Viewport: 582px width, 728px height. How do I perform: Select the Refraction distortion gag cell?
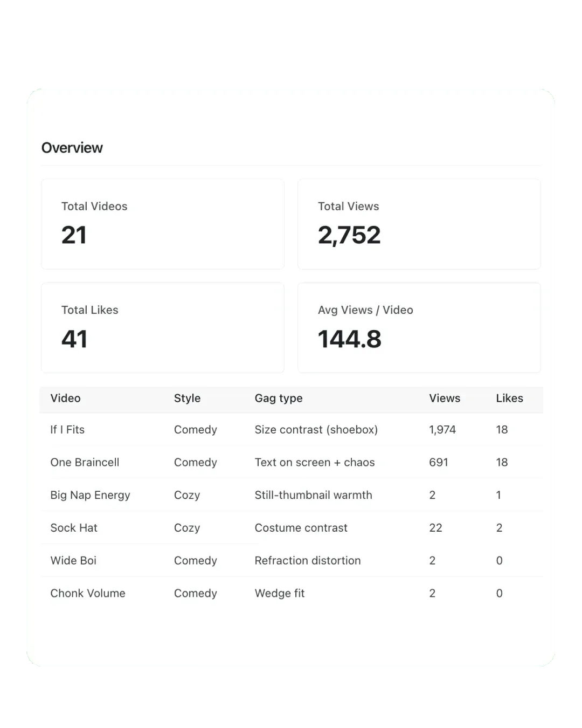[308, 561]
